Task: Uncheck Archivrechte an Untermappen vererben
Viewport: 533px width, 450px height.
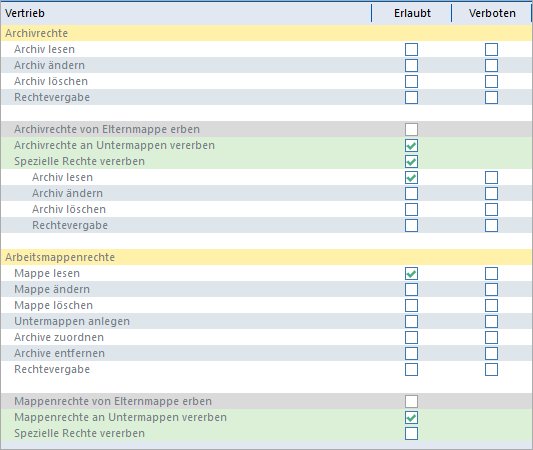Action: (411, 145)
